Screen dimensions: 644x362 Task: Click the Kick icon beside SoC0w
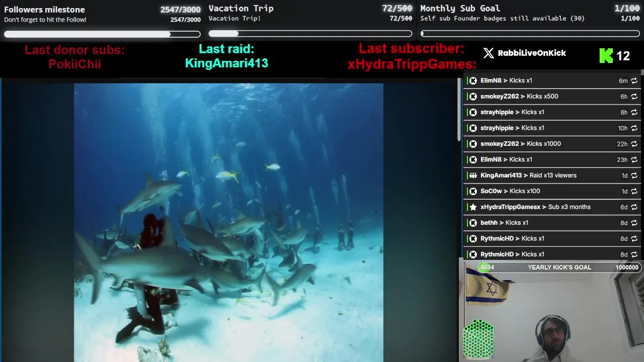pos(473,191)
